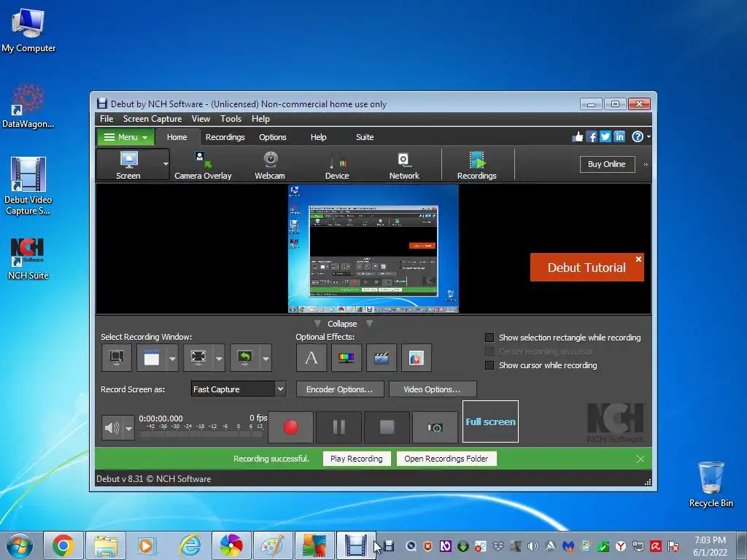Viewport: 747px width, 560px height.
Task: Share on Twitter icon
Action: pyautogui.click(x=605, y=137)
